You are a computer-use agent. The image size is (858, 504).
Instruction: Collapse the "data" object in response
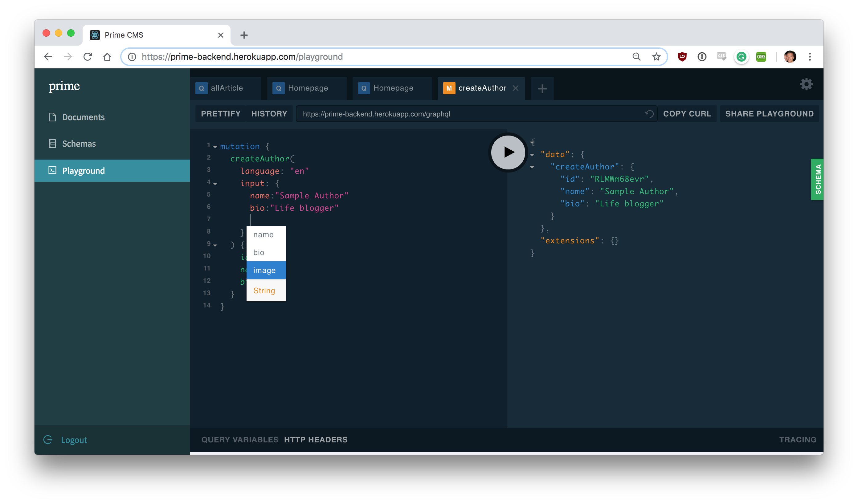pyautogui.click(x=532, y=155)
